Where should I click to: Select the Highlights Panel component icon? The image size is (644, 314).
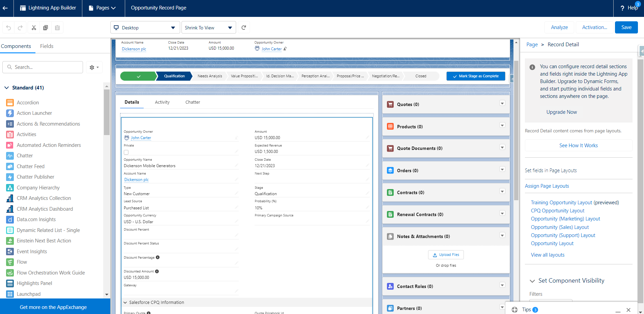[10, 283]
